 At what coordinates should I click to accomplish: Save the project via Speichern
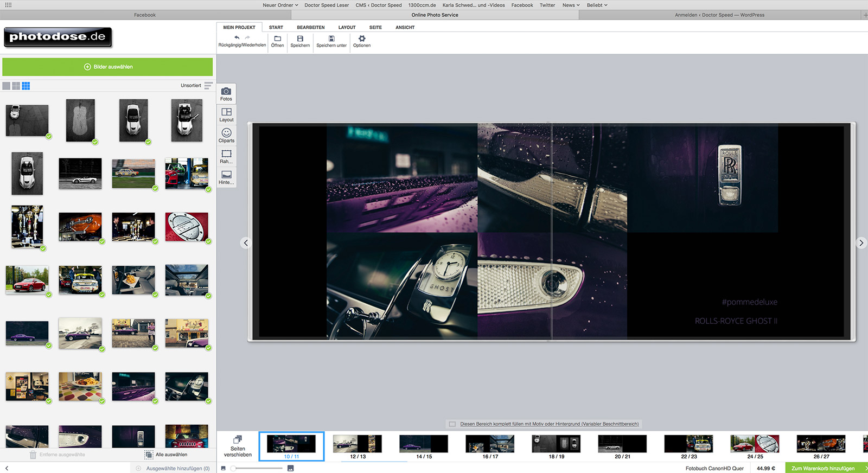tap(300, 41)
